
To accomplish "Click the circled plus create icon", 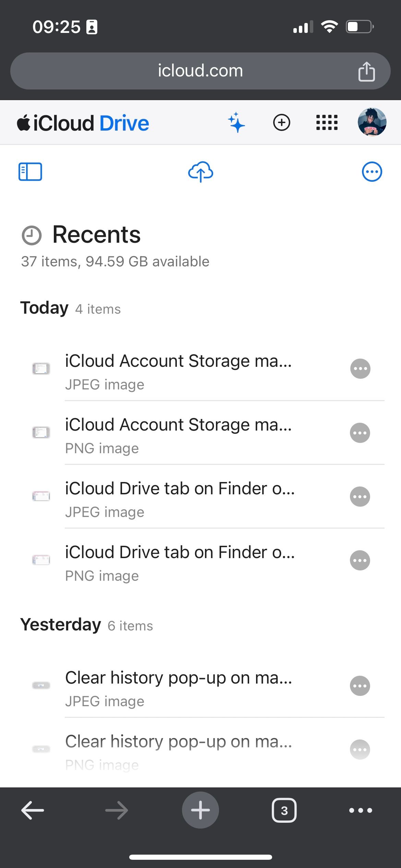I will (x=281, y=122).
